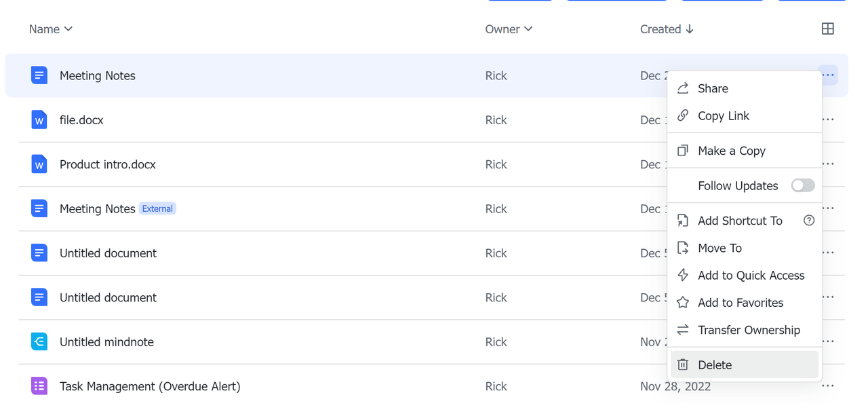Choose Copy Link in the context menu
Viewport: 868px width, 408px height.
(723, 116)
